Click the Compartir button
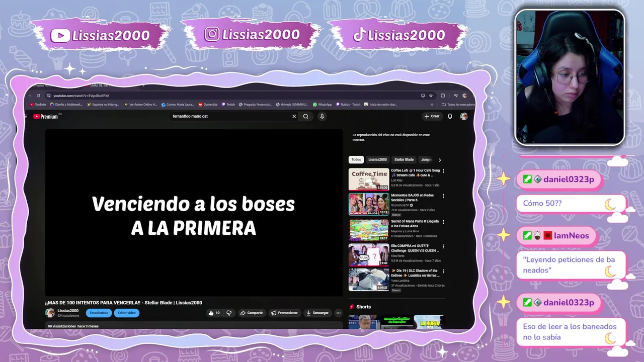The image size is (644, 362). 251,313
